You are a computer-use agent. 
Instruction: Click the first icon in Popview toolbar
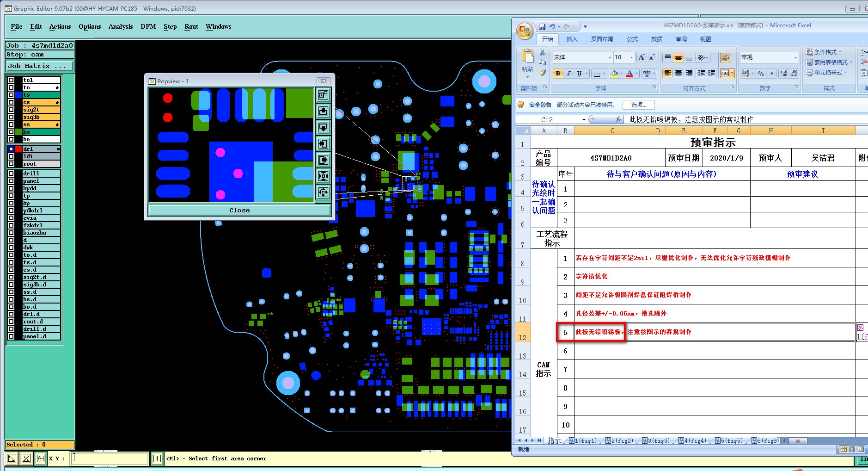point(324,95)
